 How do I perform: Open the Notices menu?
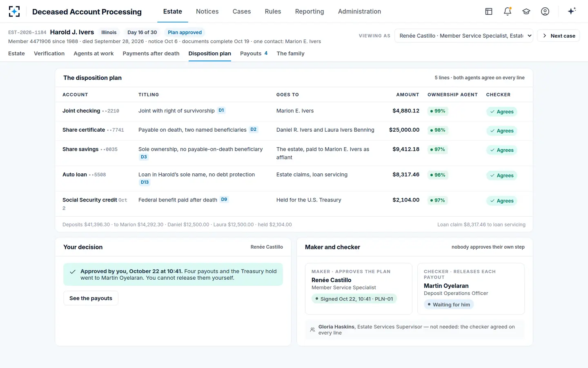[x=207, y=11]
